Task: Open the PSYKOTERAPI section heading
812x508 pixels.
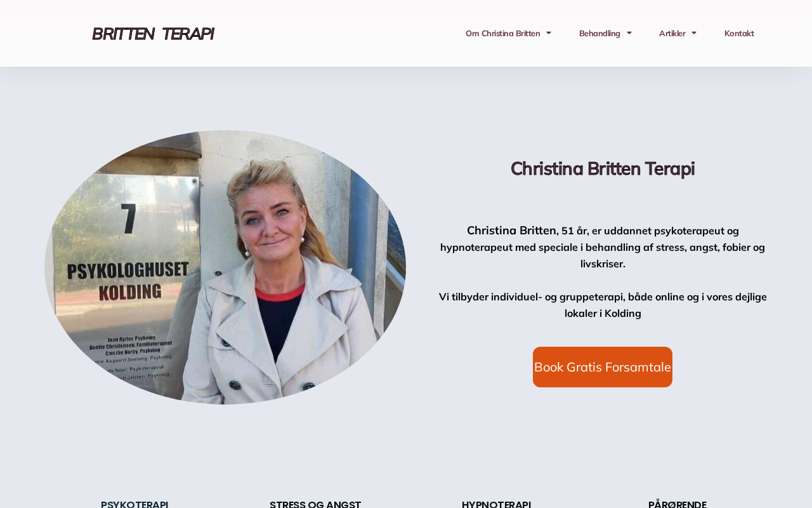Action: tap(134, 504)
